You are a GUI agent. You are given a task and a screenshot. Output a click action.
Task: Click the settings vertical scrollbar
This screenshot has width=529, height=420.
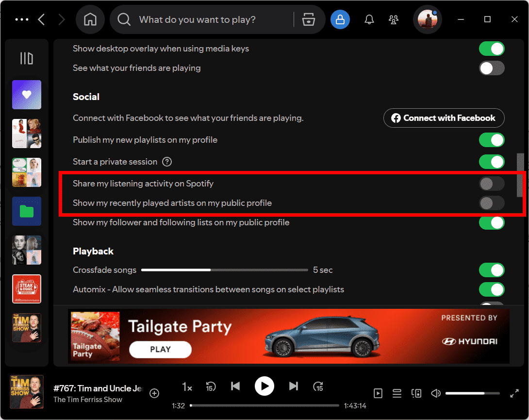click(x=520, y=175)
